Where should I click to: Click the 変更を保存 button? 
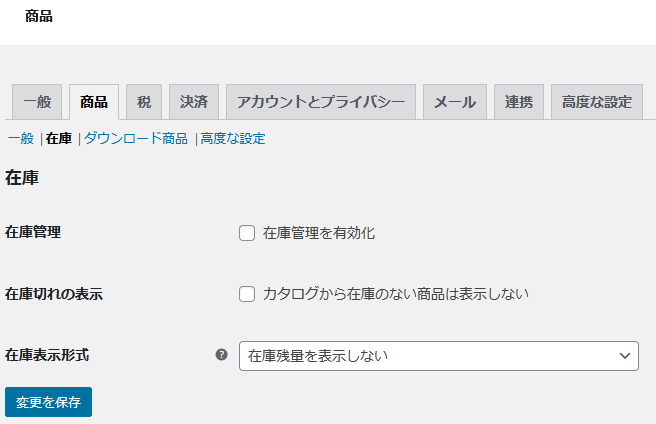(x=49, y=402)
